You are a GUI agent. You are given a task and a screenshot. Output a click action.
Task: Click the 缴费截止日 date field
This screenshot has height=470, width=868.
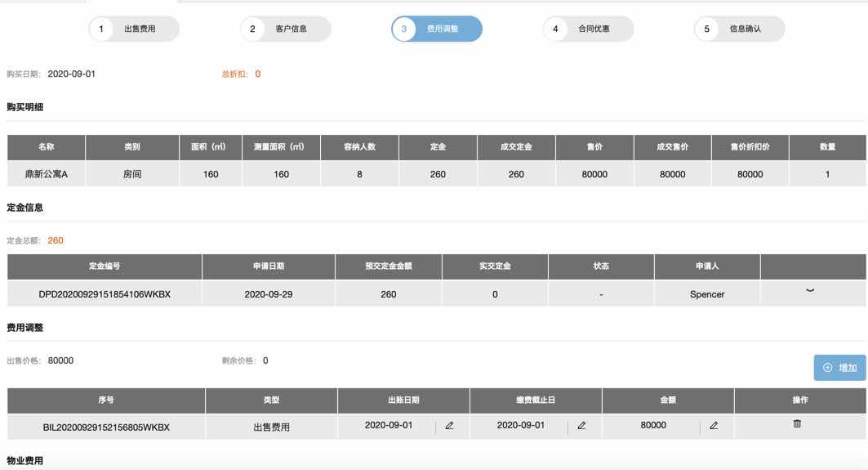coord(521,426)
